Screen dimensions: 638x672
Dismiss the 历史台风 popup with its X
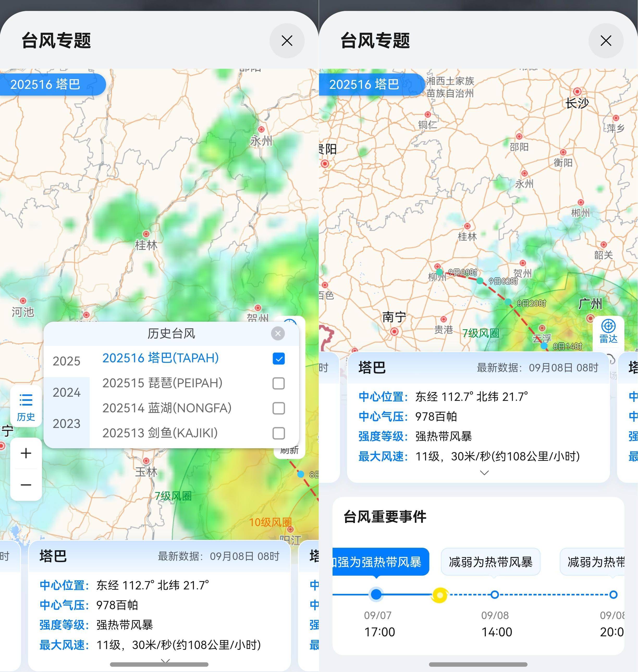point(278,333)
